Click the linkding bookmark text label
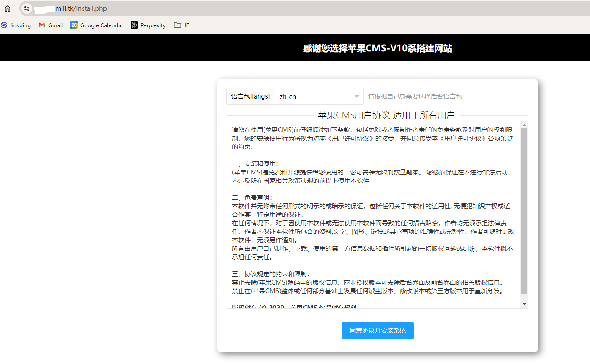The height and width of the screenshot is (364, 590). tap(20, 25)
